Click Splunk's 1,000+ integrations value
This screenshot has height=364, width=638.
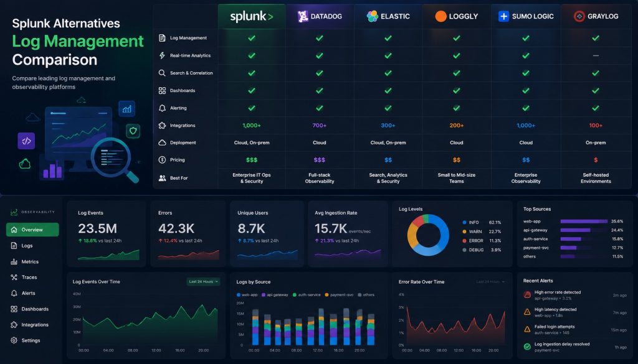(252, 125)
